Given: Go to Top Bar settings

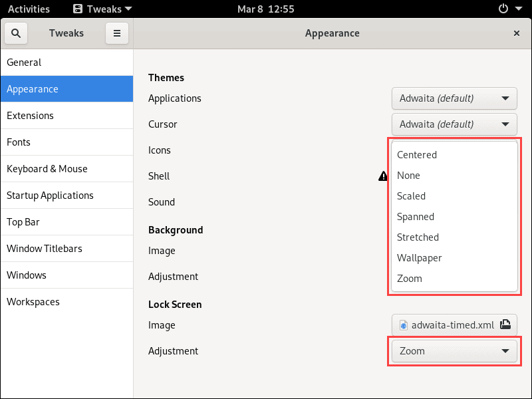Looking at the screenshot, I should [x=67, y=222].
